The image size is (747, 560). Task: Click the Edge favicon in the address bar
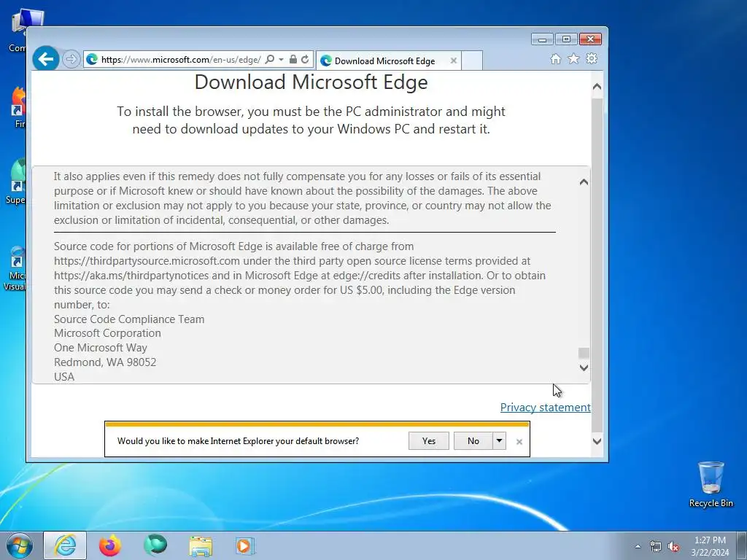(x=92, y=60)
